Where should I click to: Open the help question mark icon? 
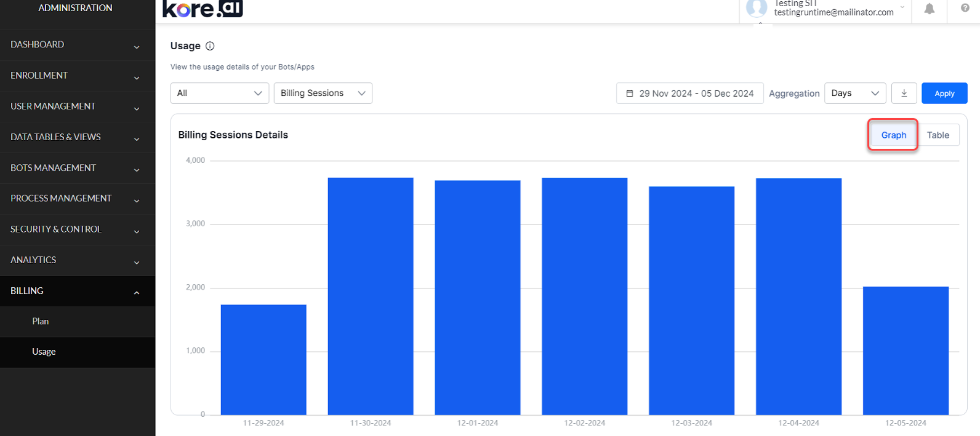tap(965, 8)
